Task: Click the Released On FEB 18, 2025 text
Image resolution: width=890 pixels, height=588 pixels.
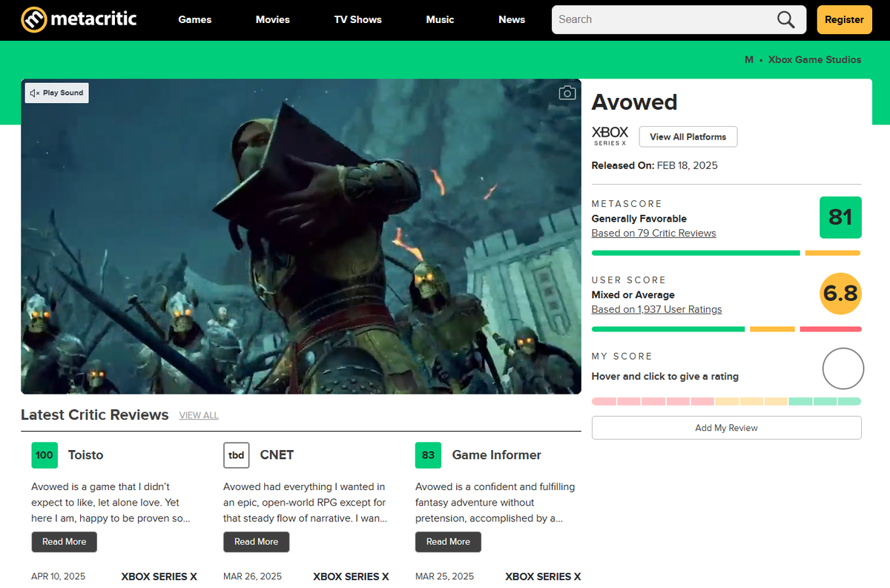Action: click(x=655, y=165)
